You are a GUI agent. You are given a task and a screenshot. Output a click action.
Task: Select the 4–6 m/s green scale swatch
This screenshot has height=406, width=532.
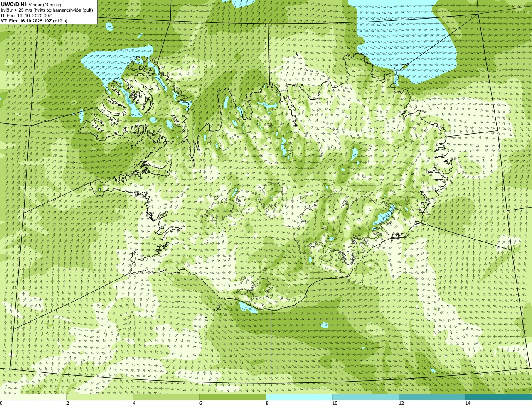(166, 397)
